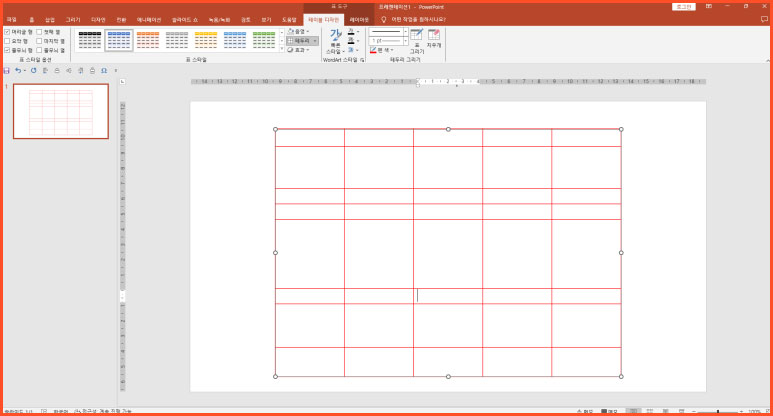This screenshot has width=773, height=416.
Task: Adjust the zoom slider
Action: (x=717, y=411)
